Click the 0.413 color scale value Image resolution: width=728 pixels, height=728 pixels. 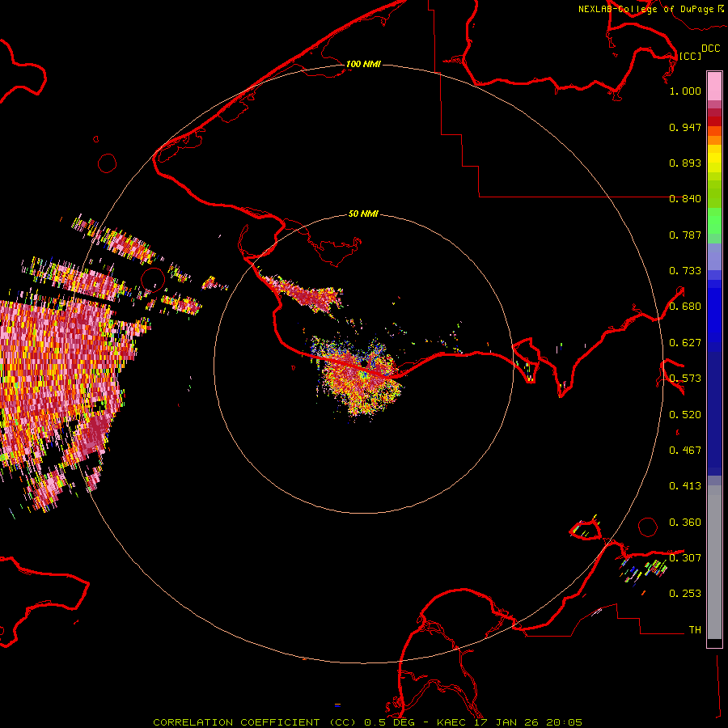point(685,486)
